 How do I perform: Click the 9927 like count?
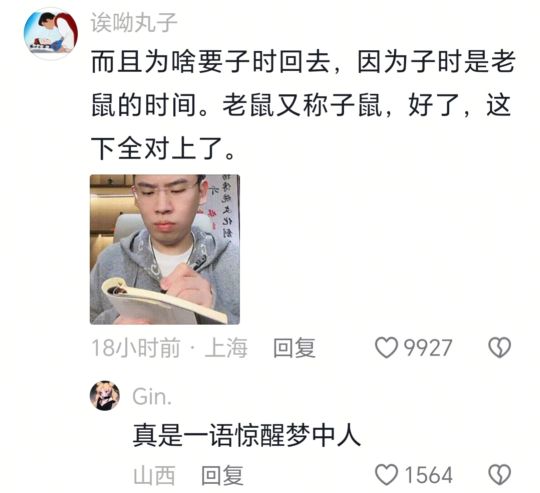click(x=428, y=348)
